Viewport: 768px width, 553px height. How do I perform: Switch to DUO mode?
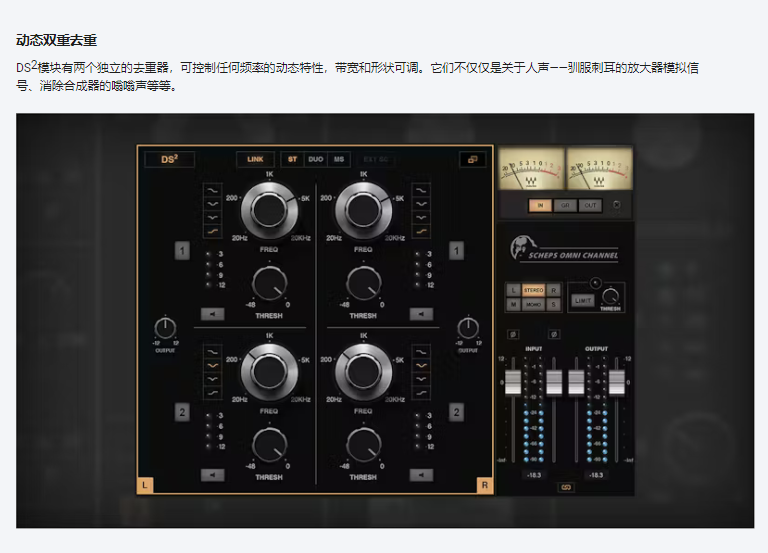point(316,159)
